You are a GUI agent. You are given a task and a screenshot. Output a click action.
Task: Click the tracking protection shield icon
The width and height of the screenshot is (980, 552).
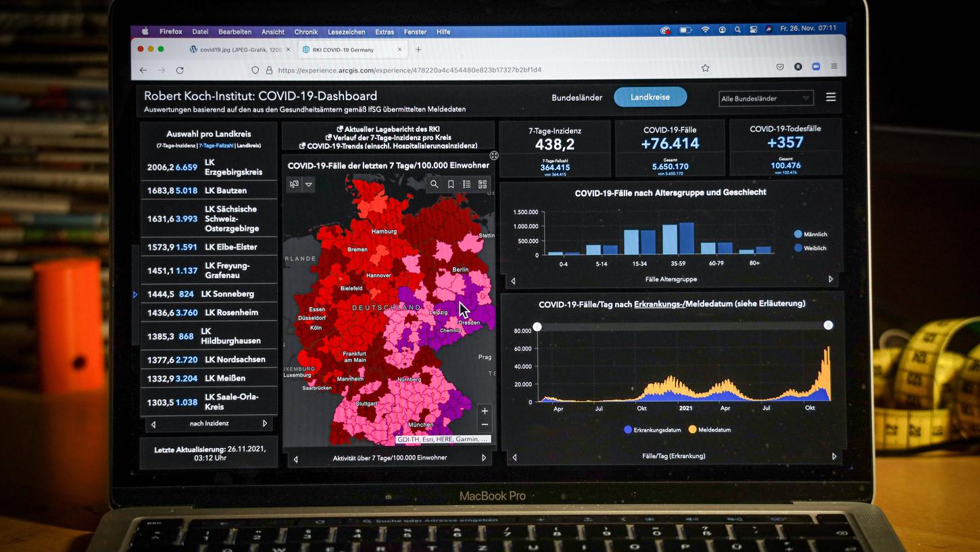click(255, 70)
